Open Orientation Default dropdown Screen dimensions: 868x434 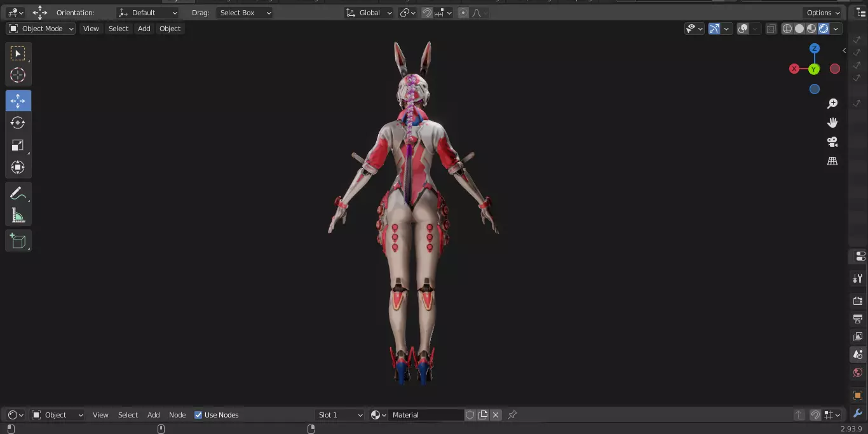tap(148, 13)
